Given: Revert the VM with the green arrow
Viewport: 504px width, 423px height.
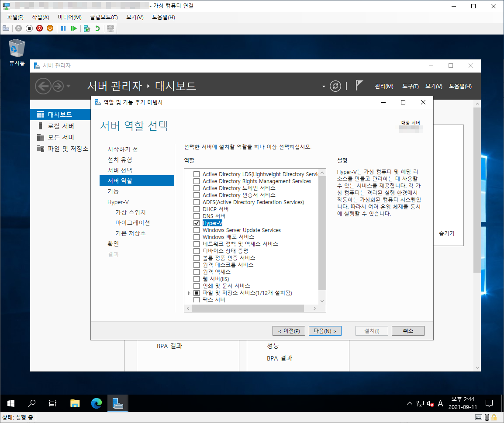Looking at the screenshot, I should click(x=97, y=28).
